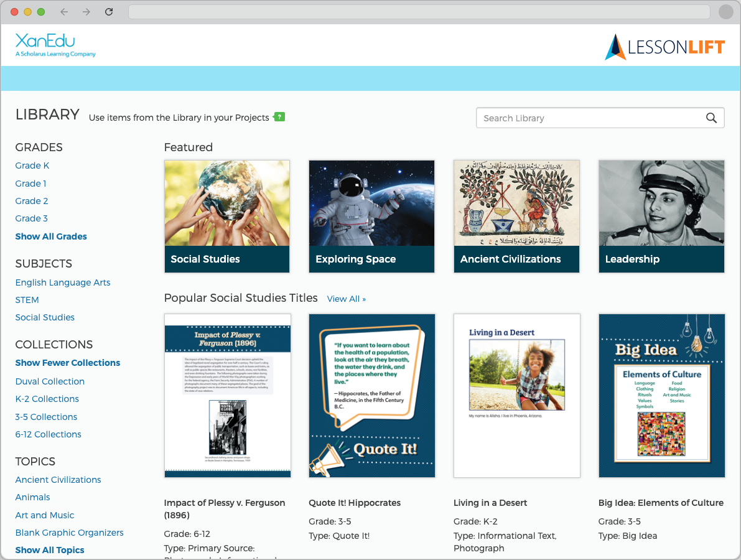Reload the page with the refresh icon
The width and height of the screenshot is (741, 560).
[109, 12]
